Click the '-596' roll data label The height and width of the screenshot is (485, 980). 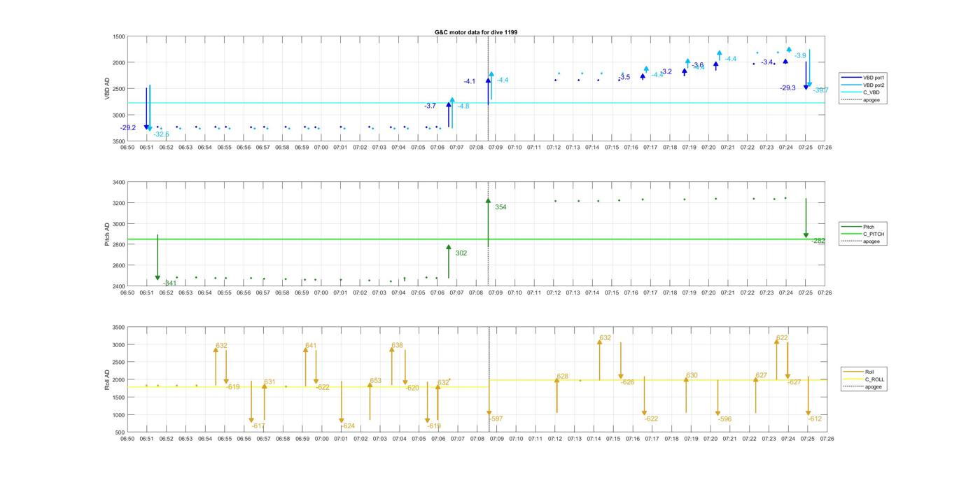pos(724,419)
